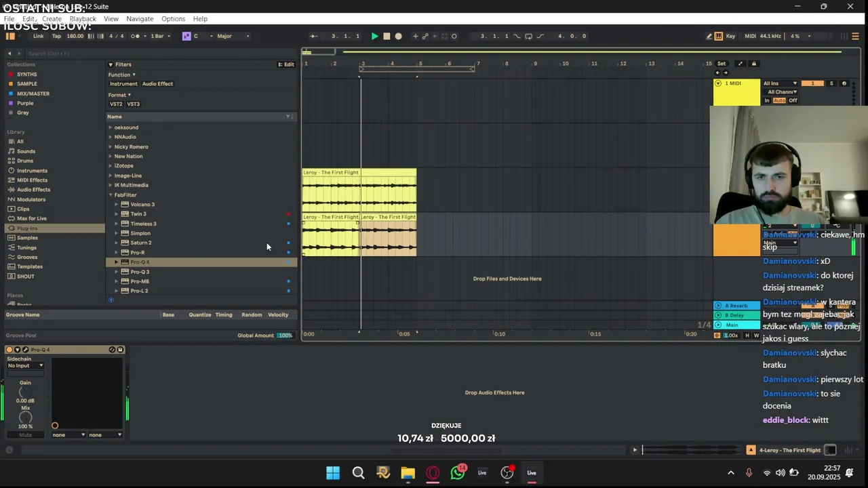Click the 160.00 tempo field
868x488 pixels.
75,36
